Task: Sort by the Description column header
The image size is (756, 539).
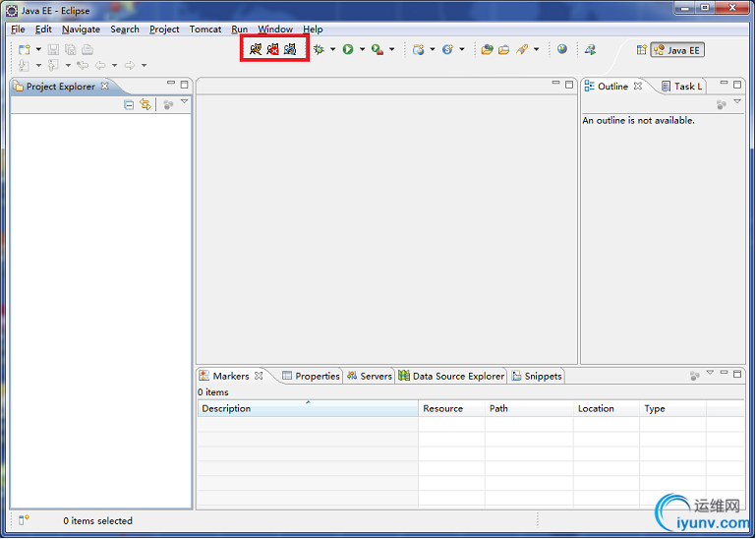Action: [308, 408]
